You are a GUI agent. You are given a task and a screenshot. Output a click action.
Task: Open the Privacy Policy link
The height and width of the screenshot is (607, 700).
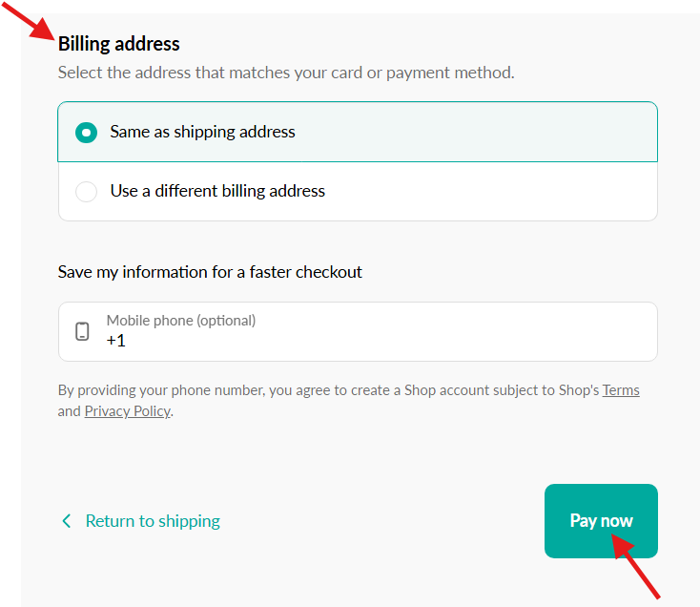pyautogui.click(x=127, y=411)
